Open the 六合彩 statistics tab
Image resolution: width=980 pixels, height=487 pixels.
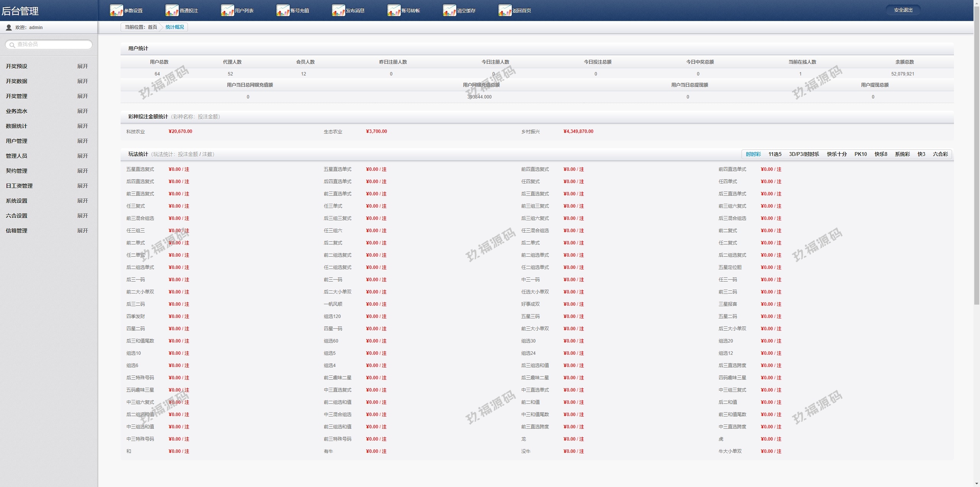tap(940, 154)
